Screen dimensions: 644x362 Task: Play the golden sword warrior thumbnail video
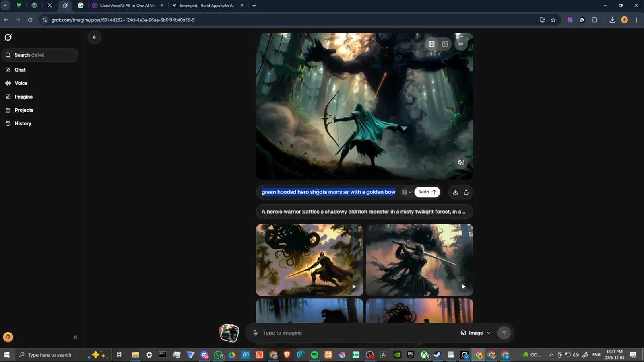[354, 287]
